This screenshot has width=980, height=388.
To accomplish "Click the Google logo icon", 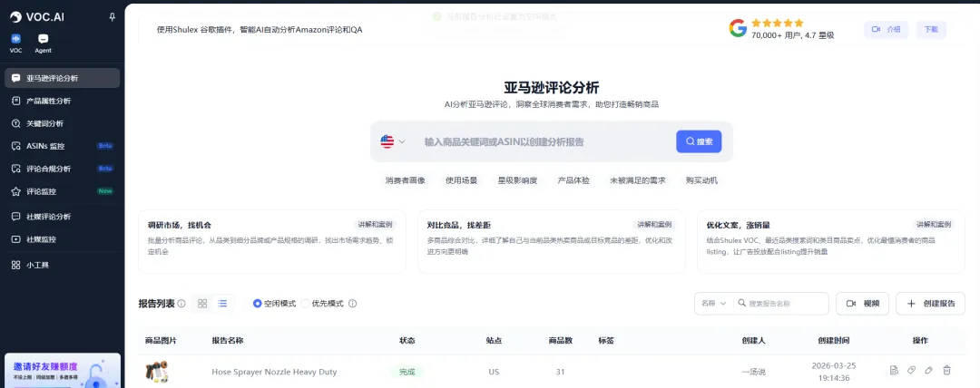I will coord(738,28).
